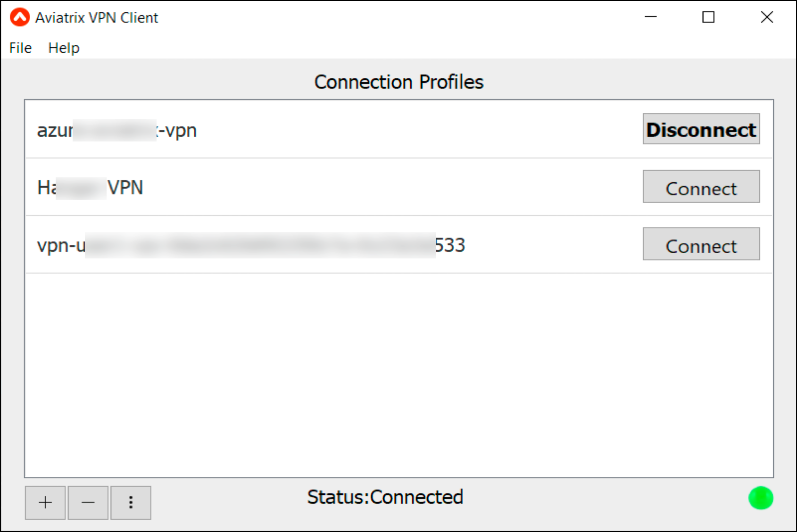Click the green connection status indicator
The width and height of the screenshot is (797, 532).
click(760, 498)
